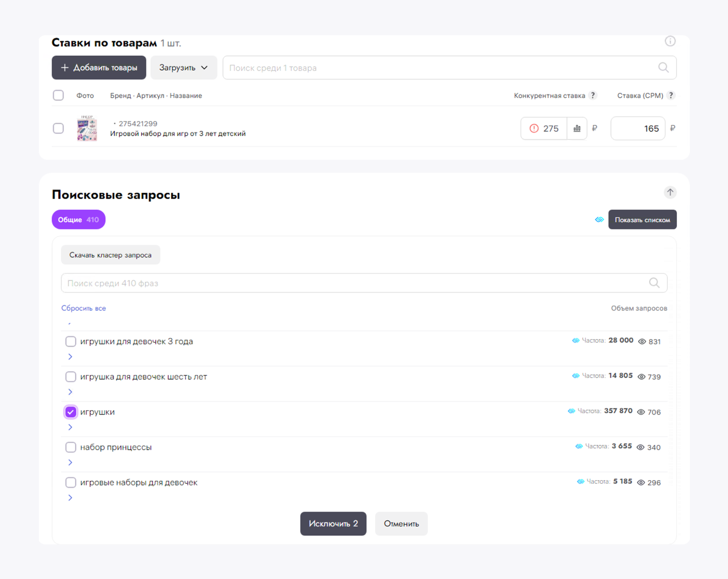728x579 pixels.
Task: Click the product photo thumbnail
Action: pos(87,128)
